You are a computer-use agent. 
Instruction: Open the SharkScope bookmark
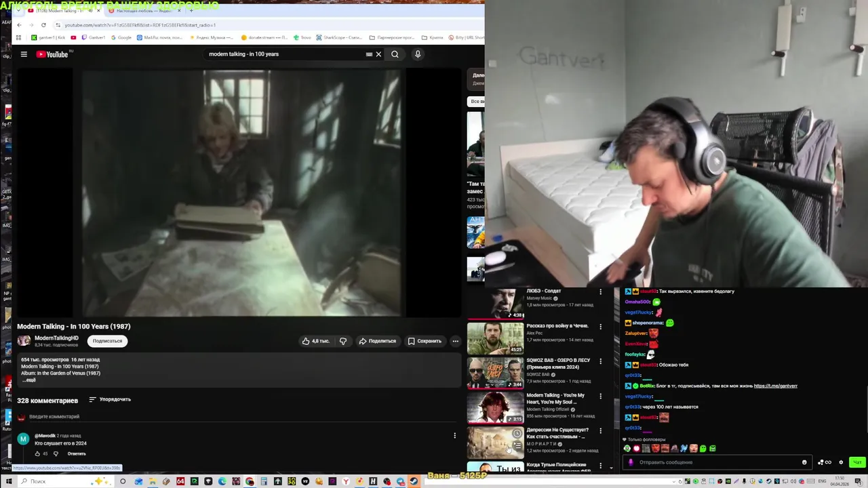tap(340, 37)
